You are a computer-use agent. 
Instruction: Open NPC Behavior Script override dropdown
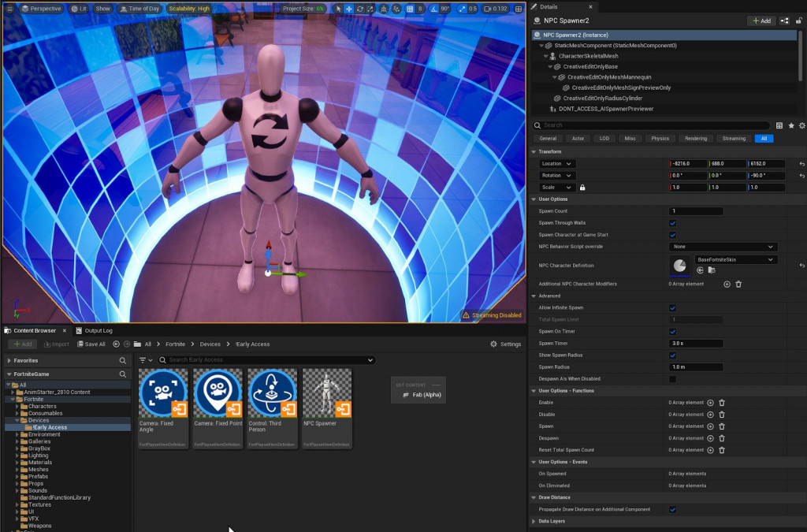point(723,247)
